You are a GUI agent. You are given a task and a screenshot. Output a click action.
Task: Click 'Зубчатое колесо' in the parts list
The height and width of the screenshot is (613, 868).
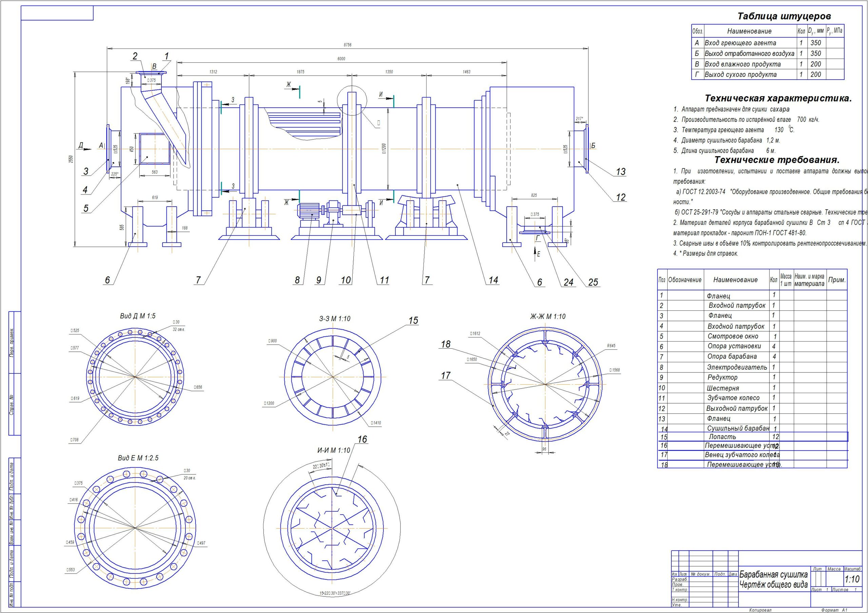click(733, 397)
